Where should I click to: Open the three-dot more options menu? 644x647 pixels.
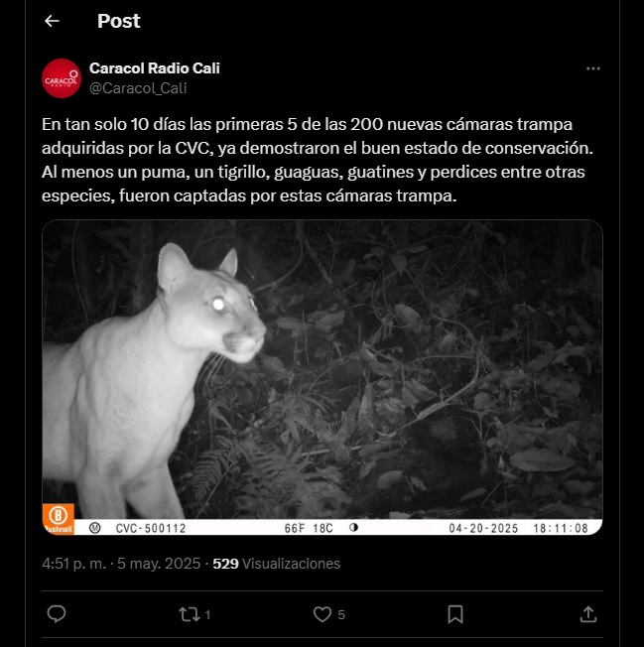pyautogui.click(x=592, y=68)
